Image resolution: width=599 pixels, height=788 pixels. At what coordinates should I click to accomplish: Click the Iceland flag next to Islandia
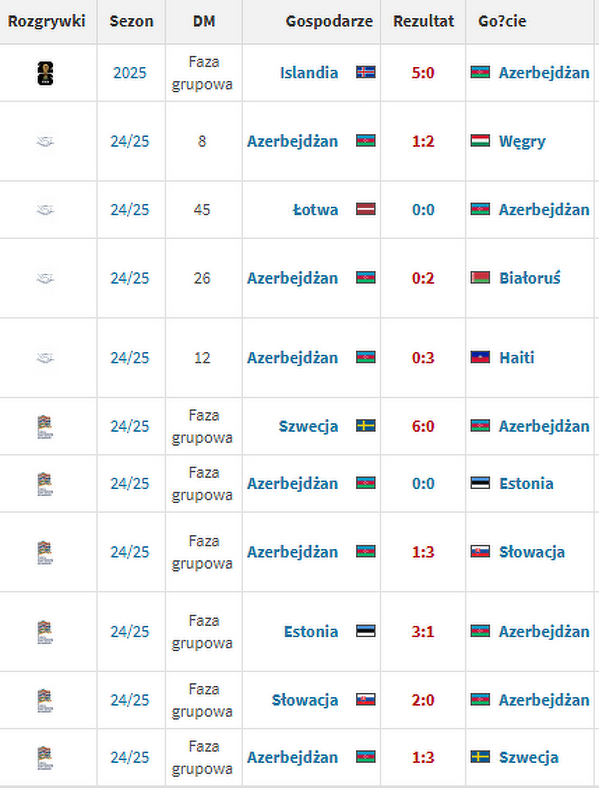point(366,72)
